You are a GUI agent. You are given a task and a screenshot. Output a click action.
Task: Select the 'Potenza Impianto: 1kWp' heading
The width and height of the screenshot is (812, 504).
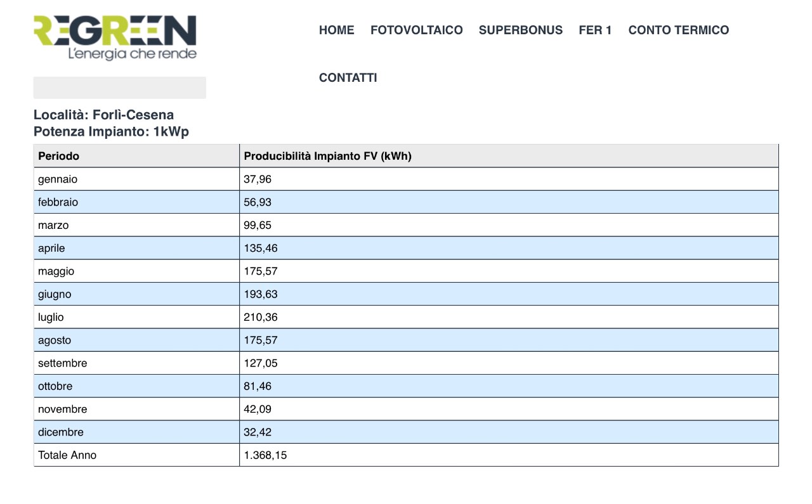pos(111,132)
